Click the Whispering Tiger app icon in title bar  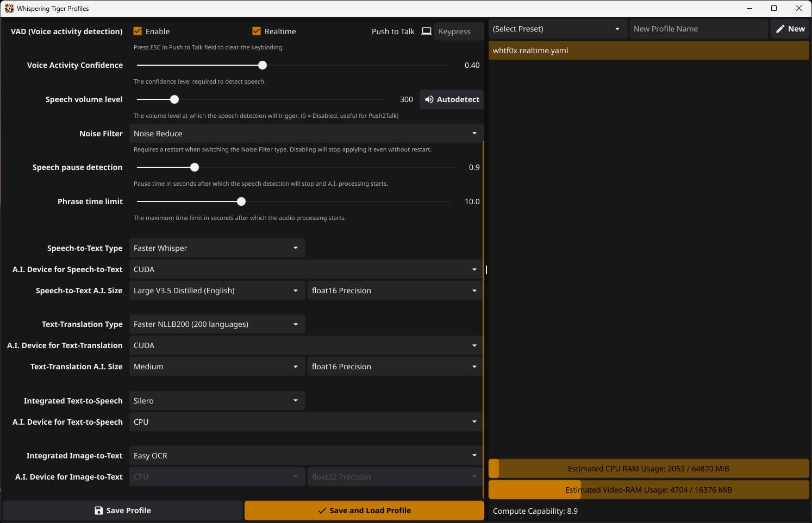(9, 8)
